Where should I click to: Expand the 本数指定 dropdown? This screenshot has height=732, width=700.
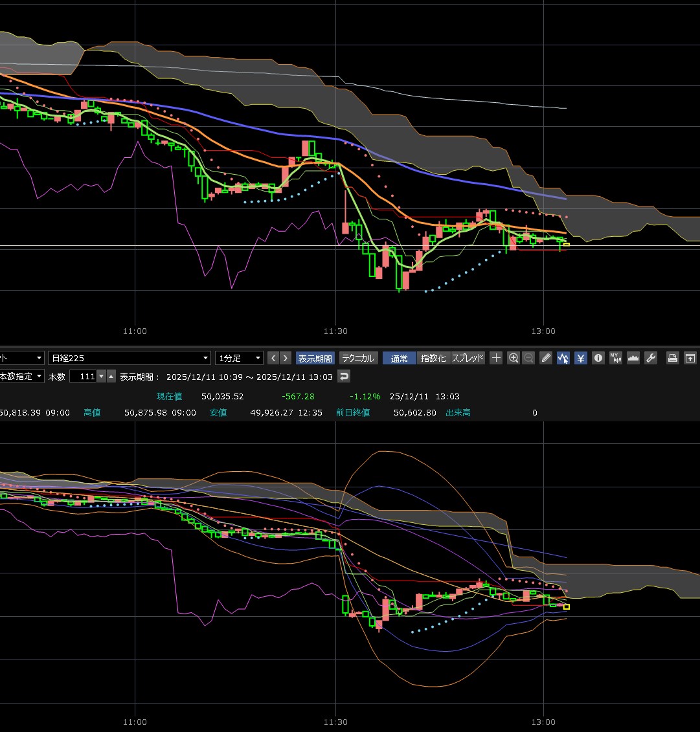22,376
